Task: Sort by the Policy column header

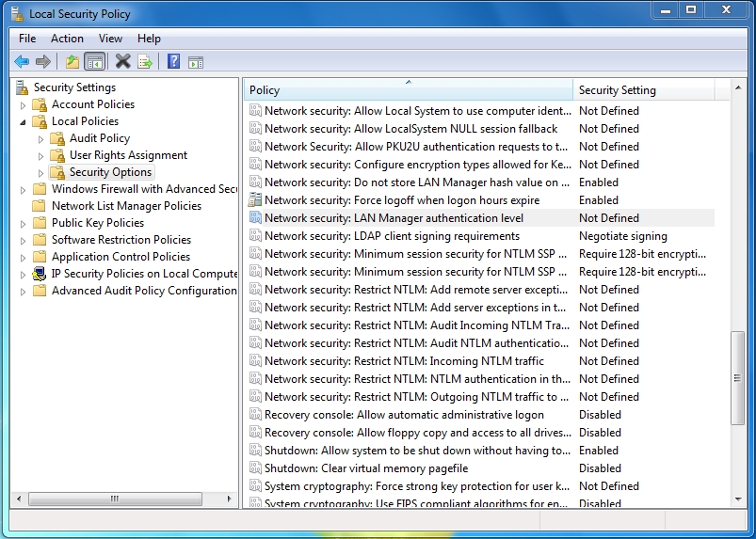Action: [x=407, y=90]
